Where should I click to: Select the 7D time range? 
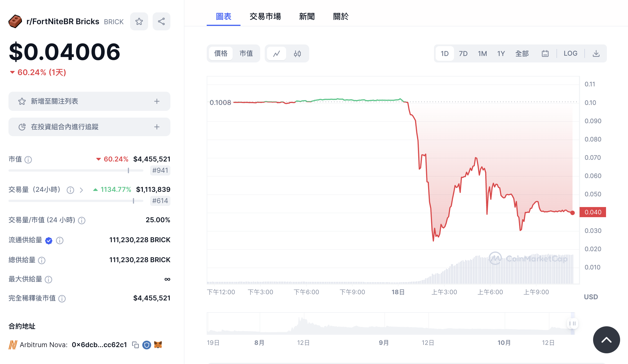pos(463,53)
